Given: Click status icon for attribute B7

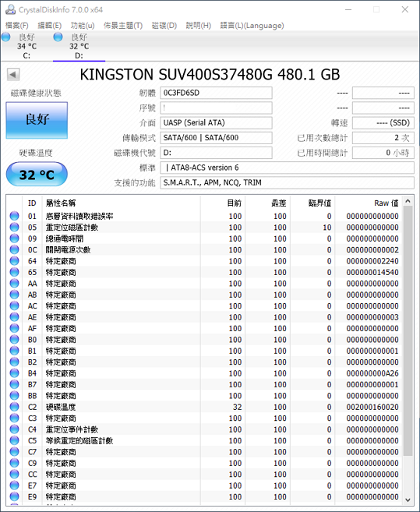Looking at the screenshot, I should click(14, 384).
